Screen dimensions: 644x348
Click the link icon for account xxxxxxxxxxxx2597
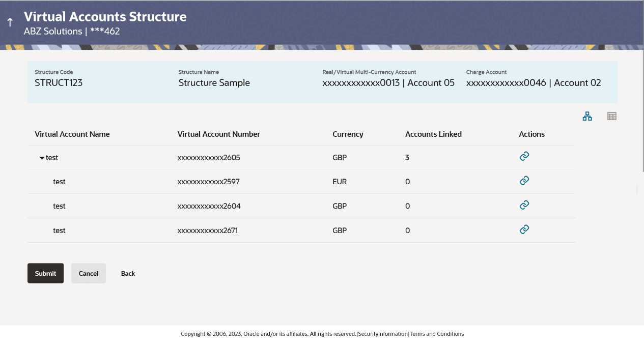524,180
